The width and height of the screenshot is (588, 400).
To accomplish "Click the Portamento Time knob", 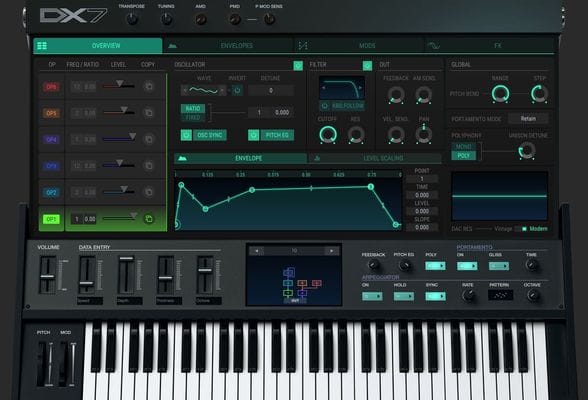I will (x=531, y=265).
